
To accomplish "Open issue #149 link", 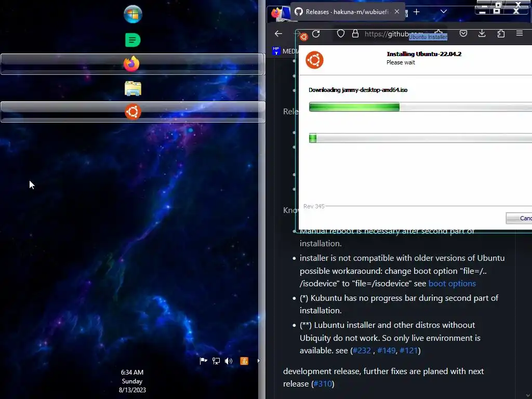I will (x=386, y=351).
